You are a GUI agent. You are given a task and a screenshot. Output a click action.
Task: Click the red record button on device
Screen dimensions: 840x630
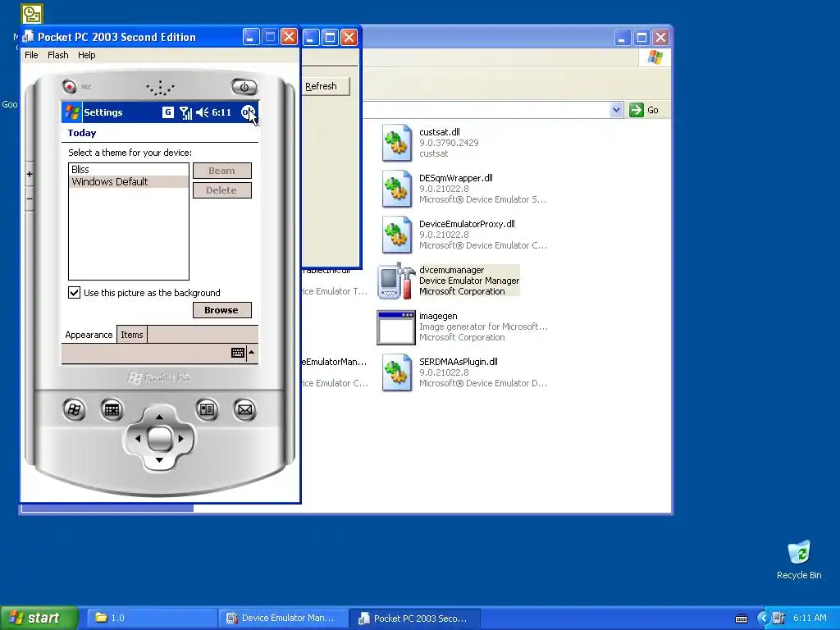pyautogui.click(x=69, y=86)
